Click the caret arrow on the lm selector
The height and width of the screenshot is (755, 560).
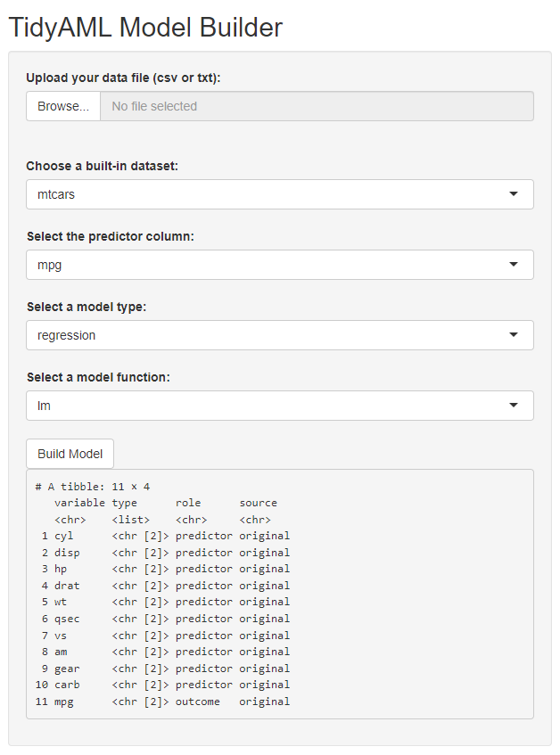click(513, 406)
